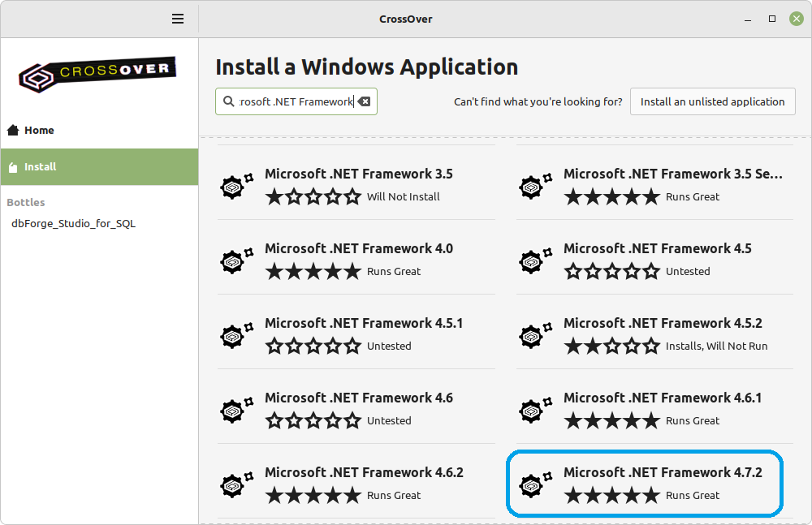Clear the search field text
The width and height of the screenshot is (812, 525).
click(x=364, y=101)
